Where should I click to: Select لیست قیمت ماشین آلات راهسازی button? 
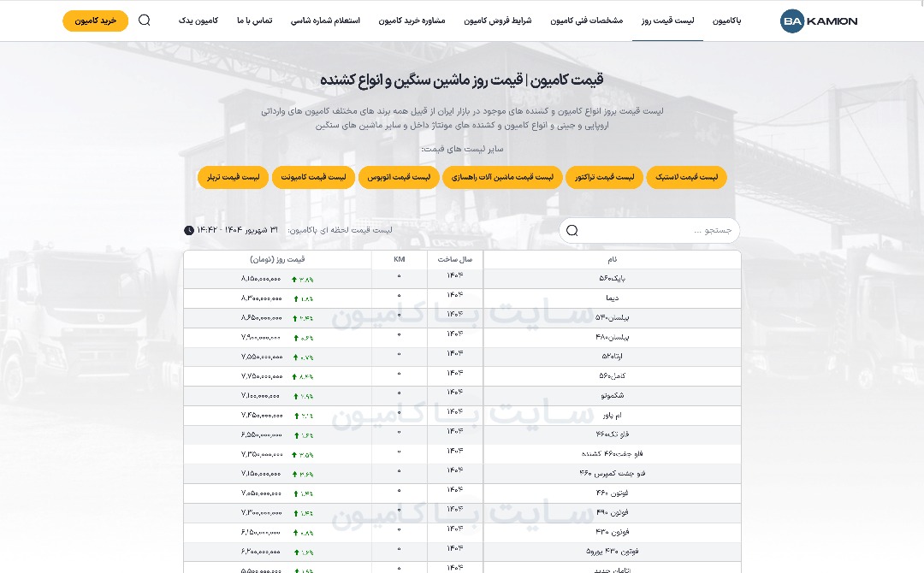(502, 178)
